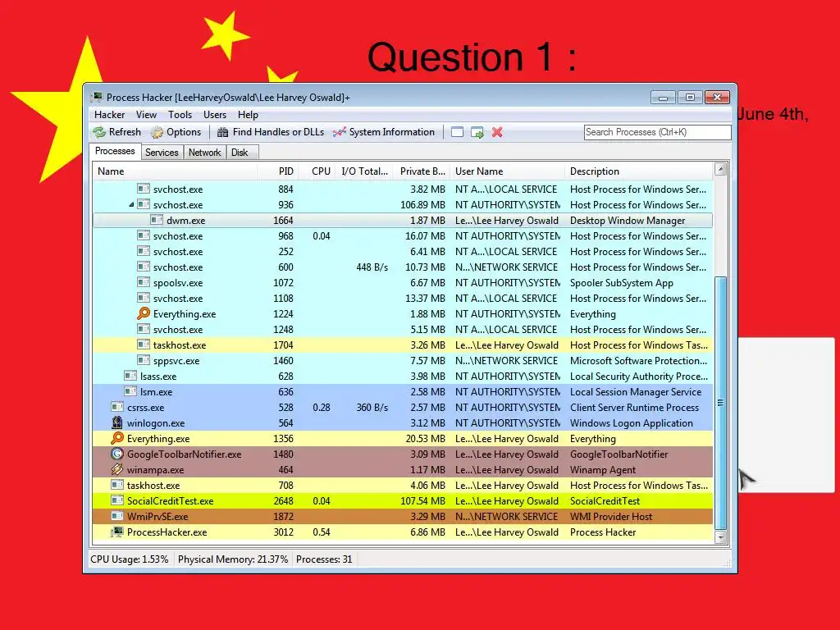Click the GoogleToolbarNotifier.exe icon
Image resolution: width=840 pixels, height=630 pixels.
coord(116,454)
